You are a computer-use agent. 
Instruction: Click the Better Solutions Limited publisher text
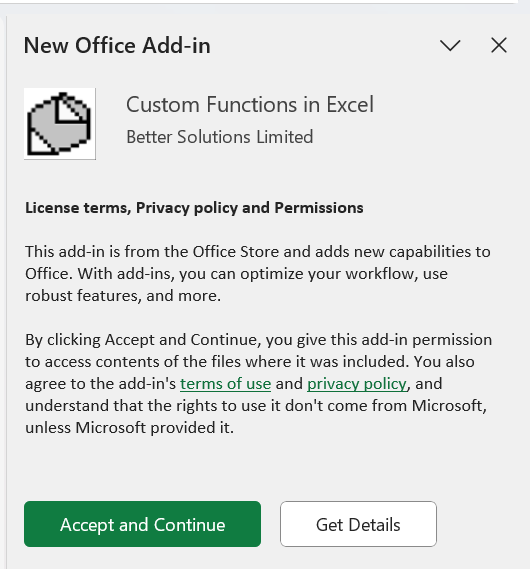pyautogui.click(x=220, y=137)
